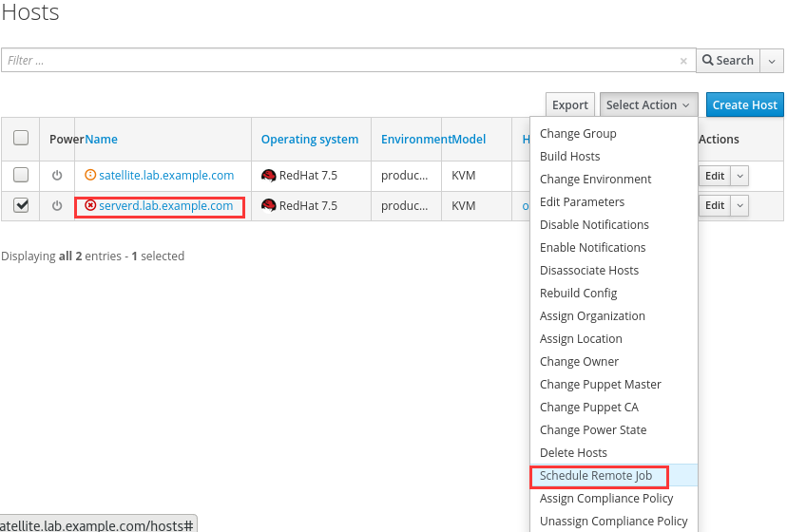Choose Schedule Remote Job from the menu
Image resolution: width=787 pixels, height=532 pixels.
coord(597,476)
